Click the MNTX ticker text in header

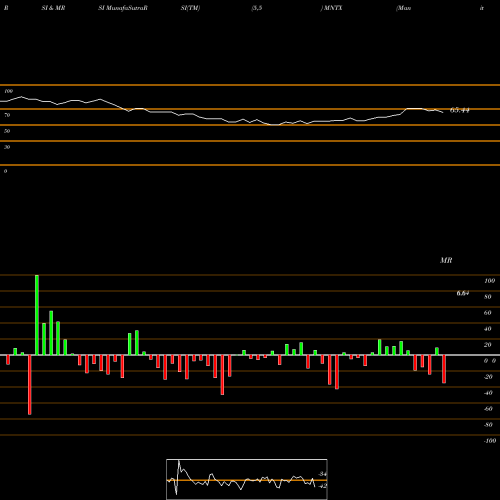(333, 8)
